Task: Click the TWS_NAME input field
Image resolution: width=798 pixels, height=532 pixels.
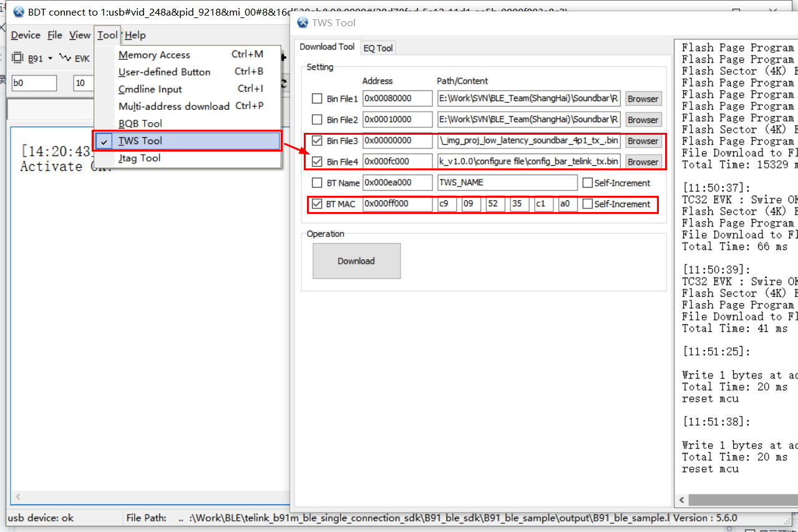Action: (507, 182)
